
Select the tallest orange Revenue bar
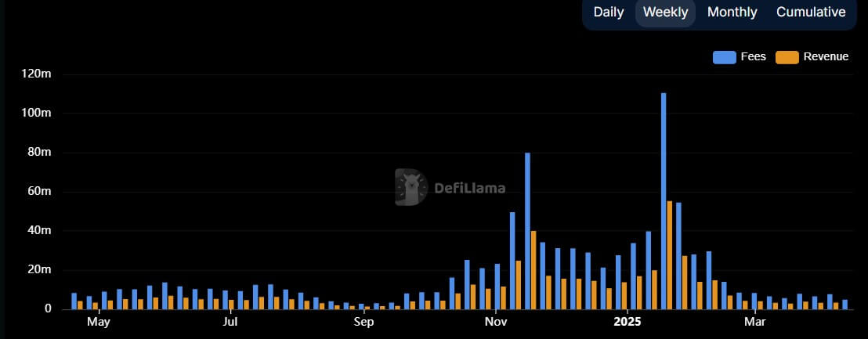point(670,255)
